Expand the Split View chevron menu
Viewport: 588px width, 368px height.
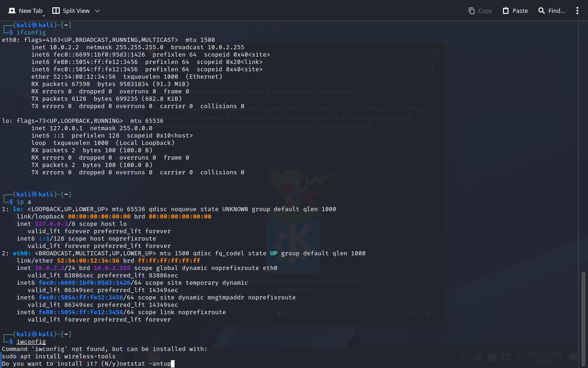[97, 11]
